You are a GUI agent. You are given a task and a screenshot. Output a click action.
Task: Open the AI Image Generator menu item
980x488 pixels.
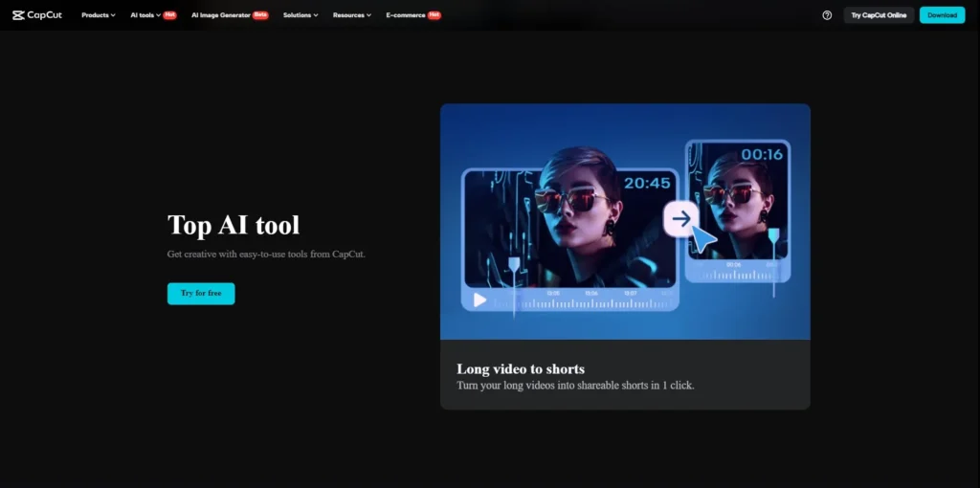[221, 15]
